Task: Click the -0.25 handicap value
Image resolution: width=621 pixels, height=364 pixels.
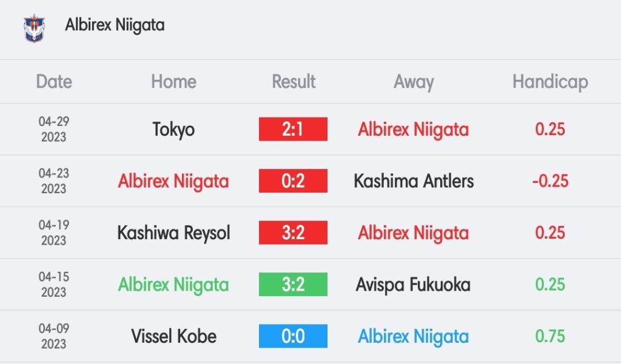Action: pyautogui.click(x=550, y=181)
